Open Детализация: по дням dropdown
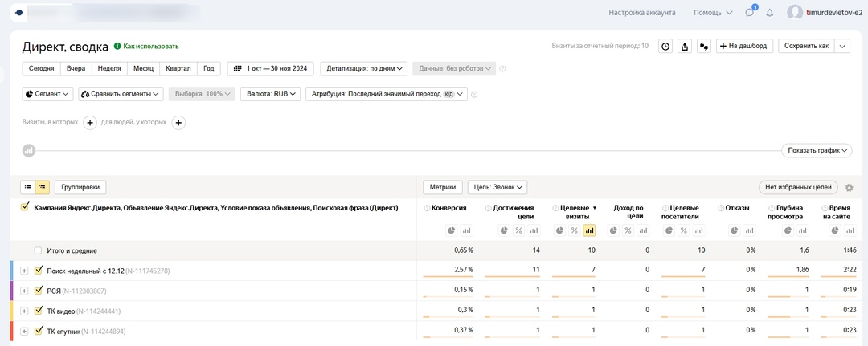 pos(364,68)
